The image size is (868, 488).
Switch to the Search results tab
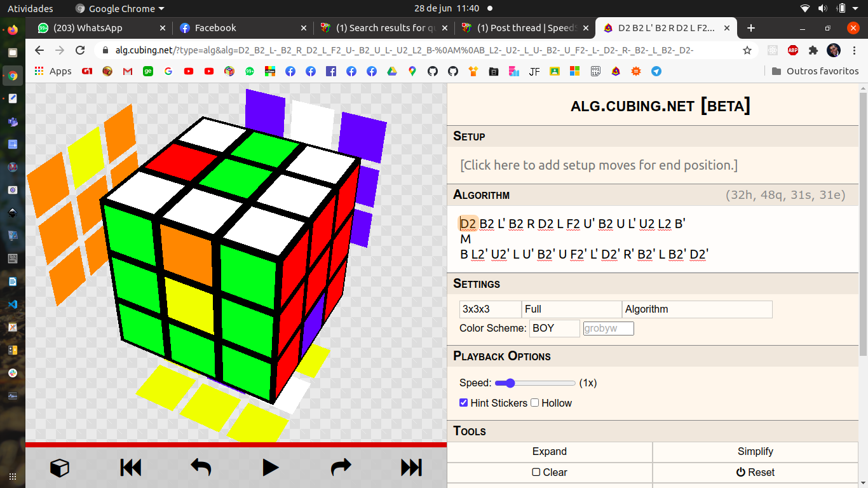(384, 28)
